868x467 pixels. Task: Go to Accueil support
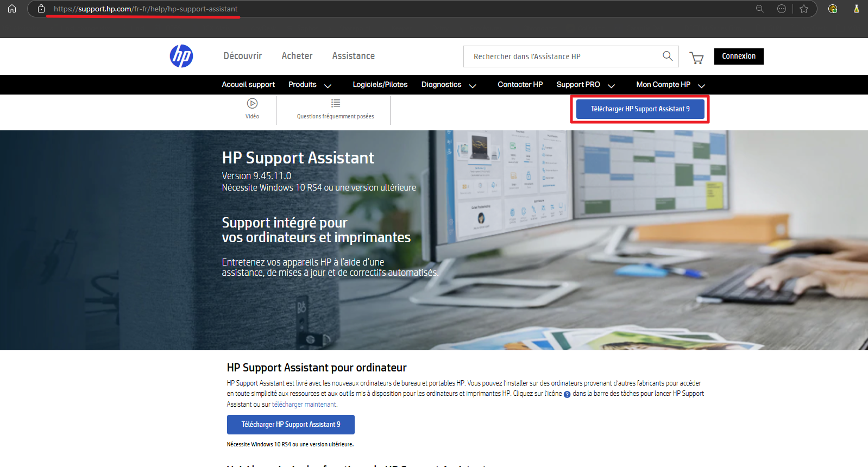248,85
